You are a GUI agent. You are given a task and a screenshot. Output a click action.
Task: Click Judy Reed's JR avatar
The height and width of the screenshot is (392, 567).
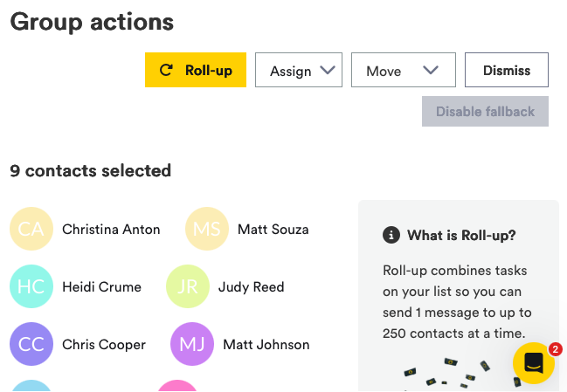tap(188, 286)
